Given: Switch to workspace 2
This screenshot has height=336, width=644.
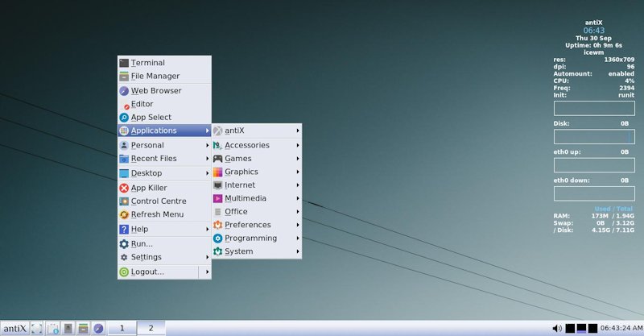Looking at the screenshot, I should point(151,328).
